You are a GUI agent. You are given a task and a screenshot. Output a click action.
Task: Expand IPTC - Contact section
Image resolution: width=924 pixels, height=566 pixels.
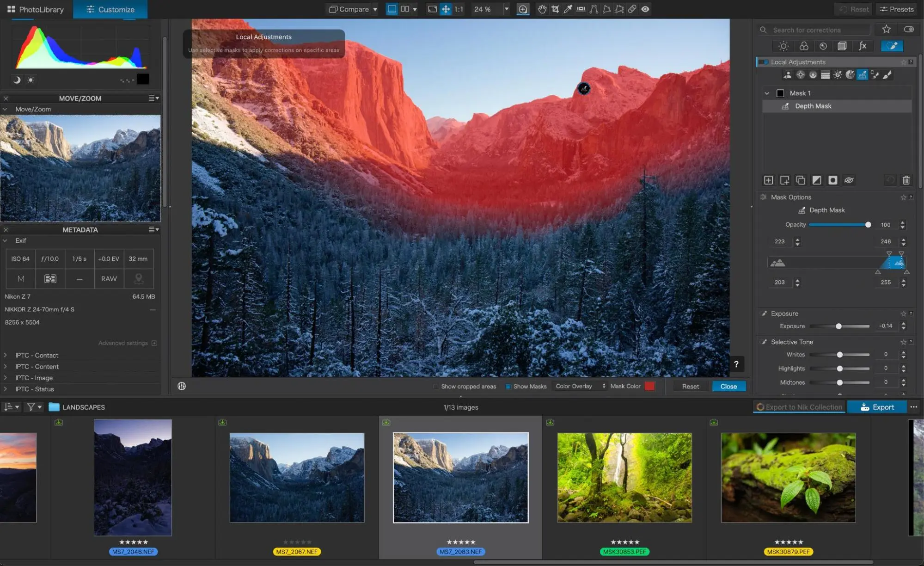(x=5, y=355)
